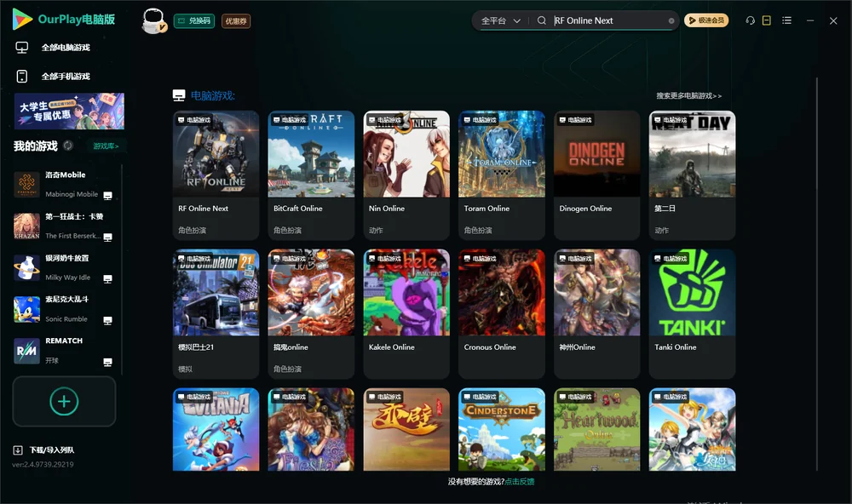Screen dimensions: 852x504
Task: Open the 游戏库> link
Action: point(106,146)
